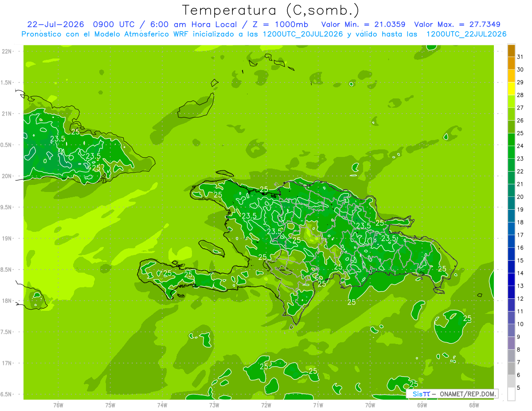Click the 0.5N latitude axis label
Viewport: 532px width, 411px height.
(7, 145)
